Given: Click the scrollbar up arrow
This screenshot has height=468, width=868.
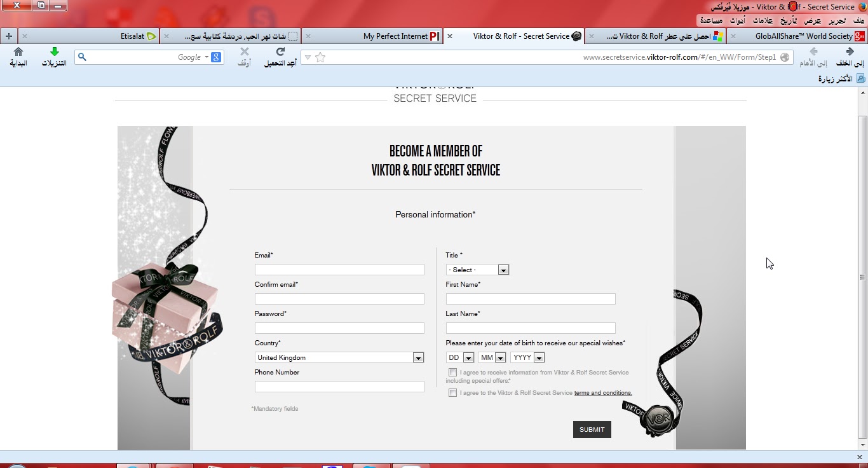Looking at the screenshot, I should 862,93.
